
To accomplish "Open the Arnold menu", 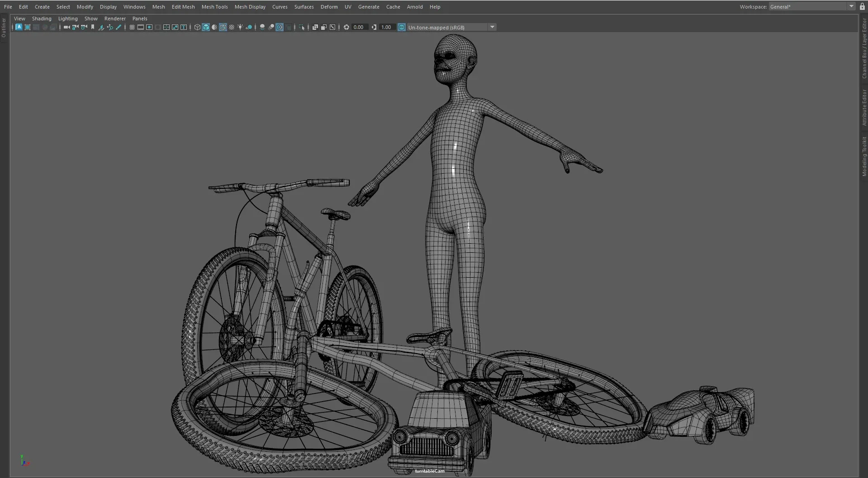I will pos(415,7).
